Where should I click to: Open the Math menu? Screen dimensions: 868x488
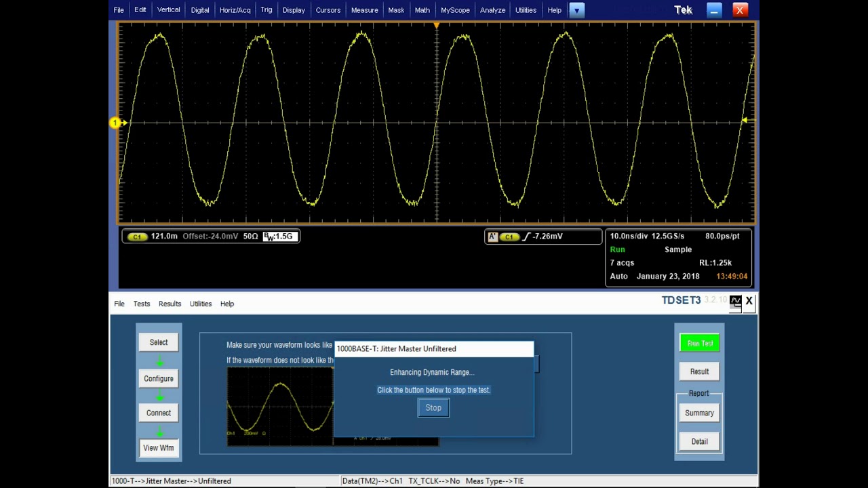pyautogui.click(x=422, y=10)
